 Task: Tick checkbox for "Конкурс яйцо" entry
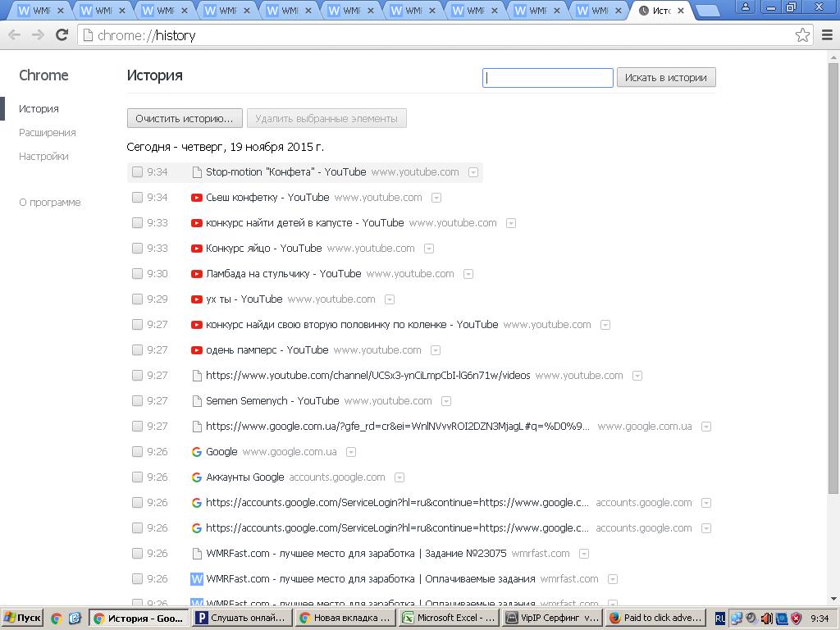(137, 249)
